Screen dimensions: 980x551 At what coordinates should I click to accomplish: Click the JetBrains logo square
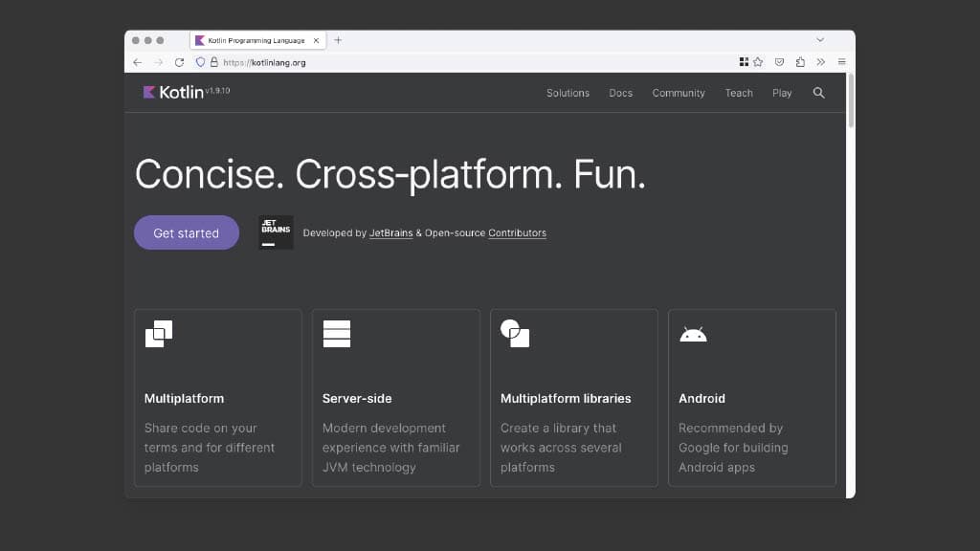click(x=277, y=232)
